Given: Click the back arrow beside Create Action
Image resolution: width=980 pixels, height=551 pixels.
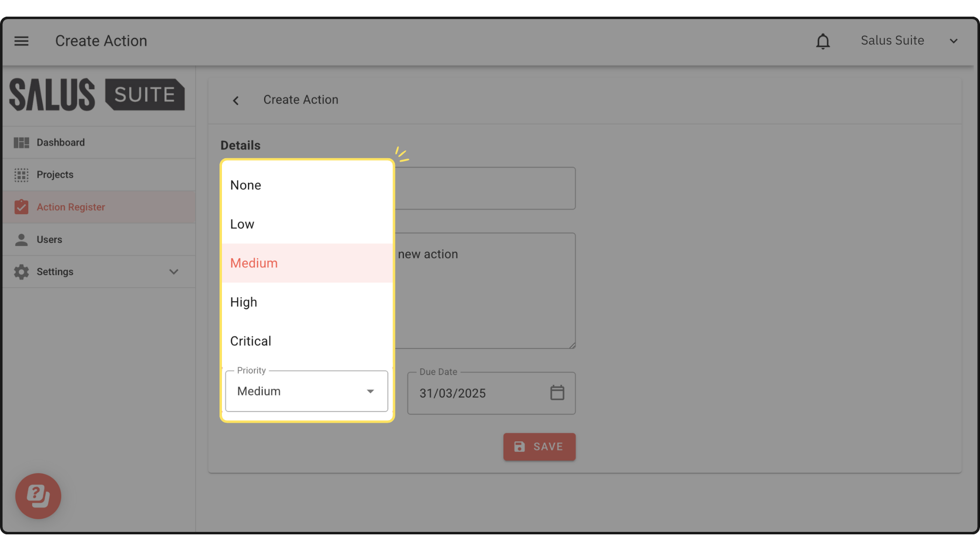Looking at the screenshot, I should pyautogui.click(x=236, y=100).
